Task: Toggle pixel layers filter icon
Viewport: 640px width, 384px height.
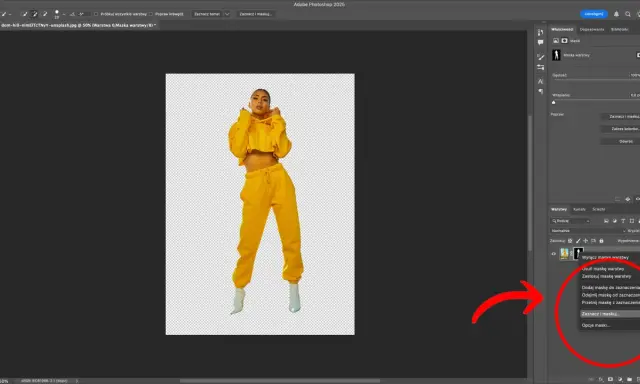Action: 606,221
